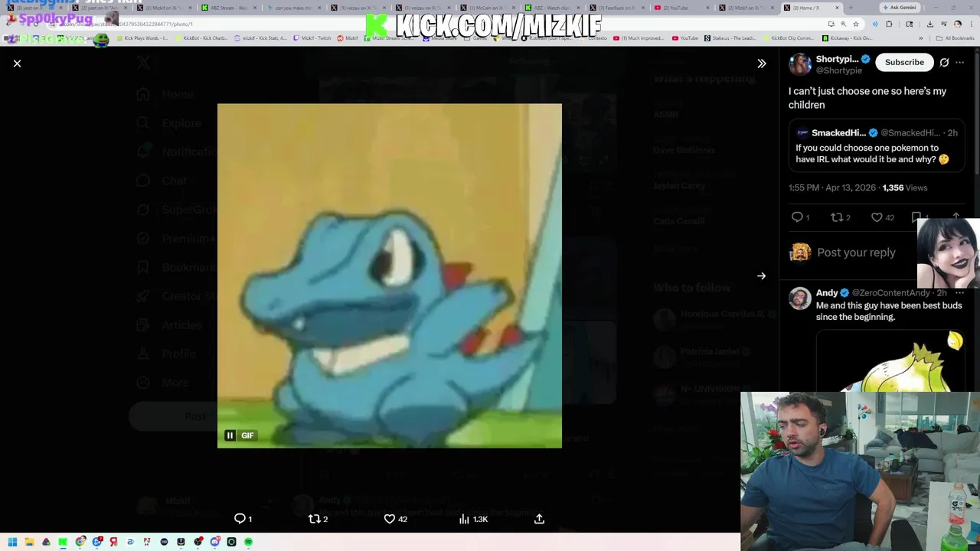Open the @Shortypie handle link
Viewport: 980px width, 551px height.
(838, 70)
